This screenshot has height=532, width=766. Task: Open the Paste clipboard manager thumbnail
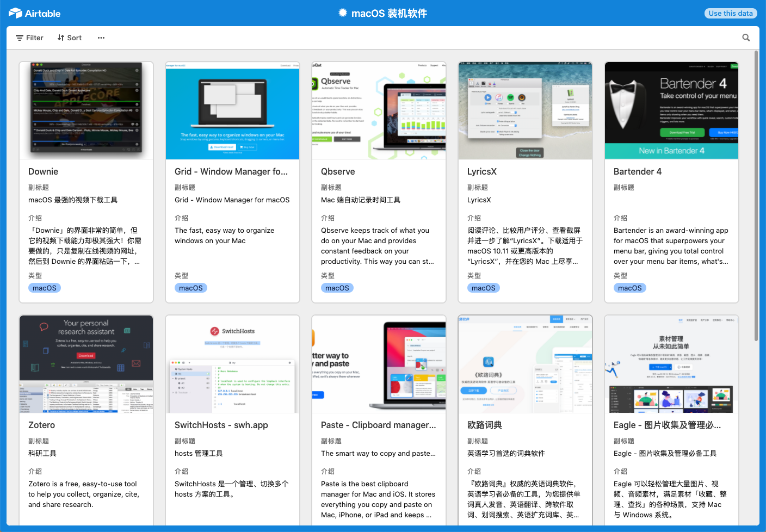pyautogui.click(x=379, y=364)
